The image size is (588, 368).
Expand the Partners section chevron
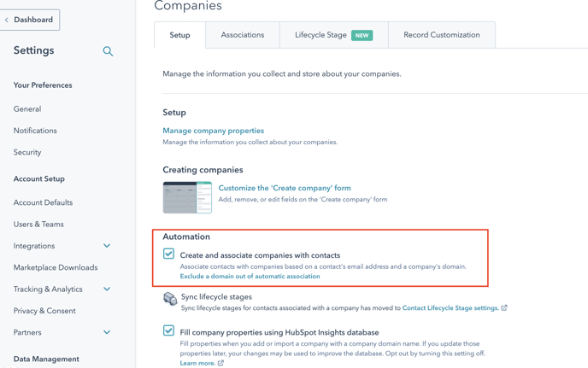pos(107,332)
